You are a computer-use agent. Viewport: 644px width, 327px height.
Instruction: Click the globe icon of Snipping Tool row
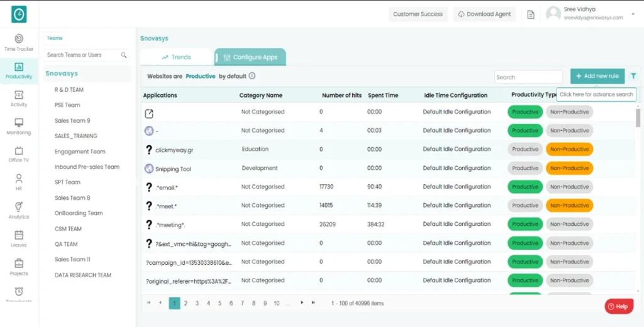[x=149, y=169]
